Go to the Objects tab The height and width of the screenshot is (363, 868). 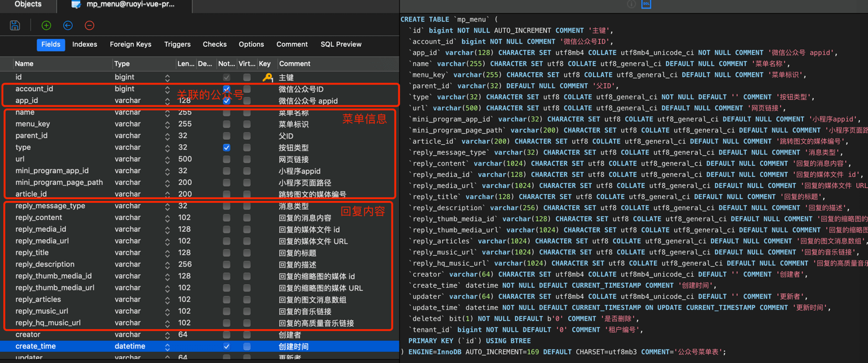[x=28, y=4]
